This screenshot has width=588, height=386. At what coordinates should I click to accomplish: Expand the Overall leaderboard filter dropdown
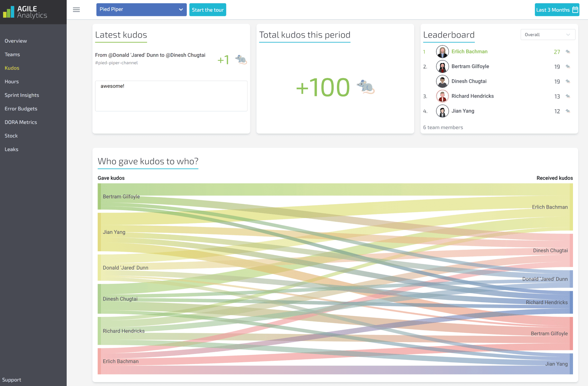click(548, 35)
